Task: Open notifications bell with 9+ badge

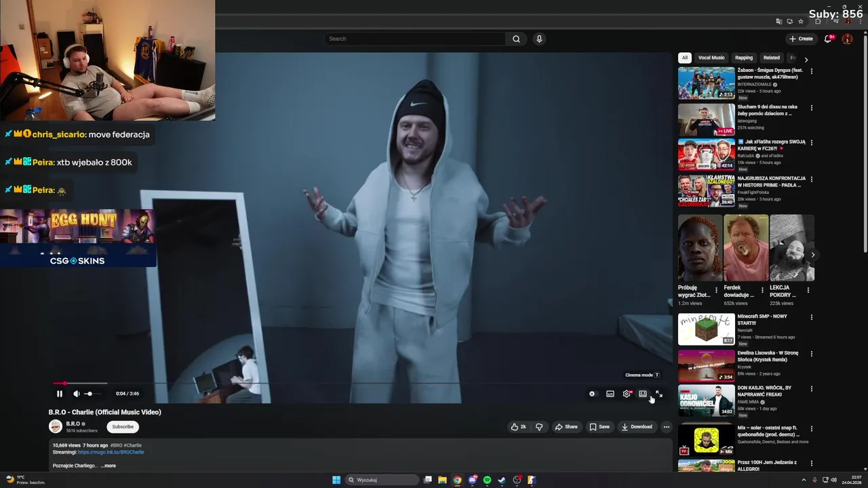Action: coord(828,39)
